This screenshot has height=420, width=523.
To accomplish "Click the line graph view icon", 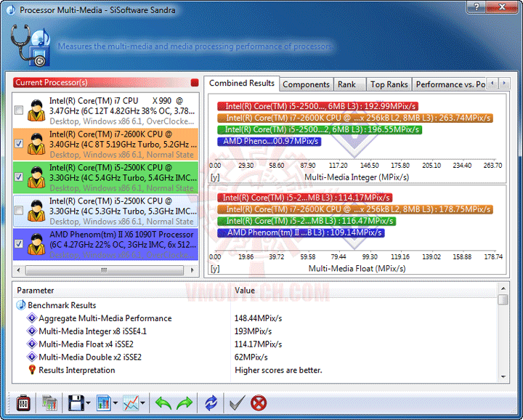I will click(131, 403).
